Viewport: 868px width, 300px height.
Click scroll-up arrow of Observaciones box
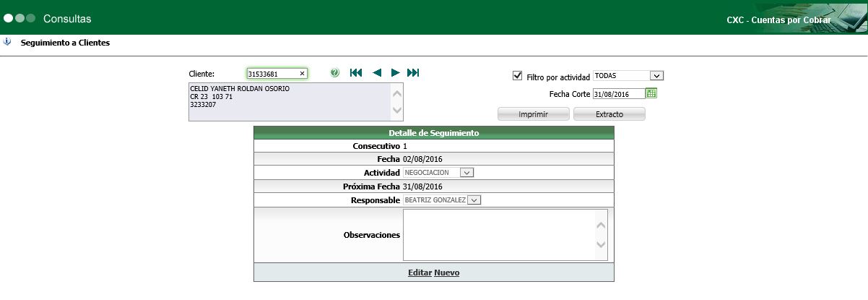600,225
